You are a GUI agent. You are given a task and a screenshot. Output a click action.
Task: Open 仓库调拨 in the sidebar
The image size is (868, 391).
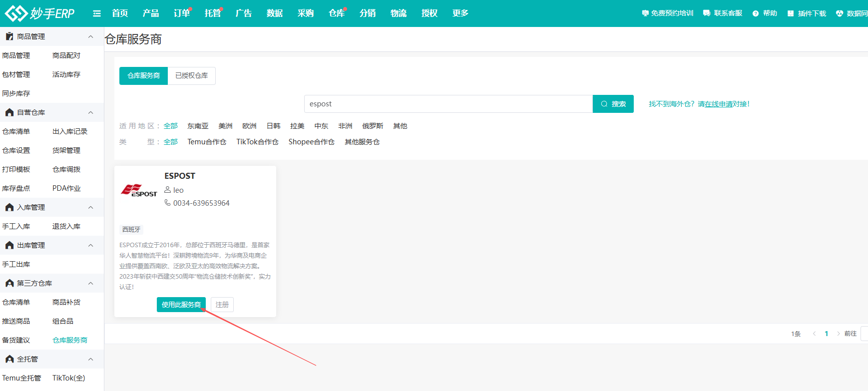coord(66,169)
